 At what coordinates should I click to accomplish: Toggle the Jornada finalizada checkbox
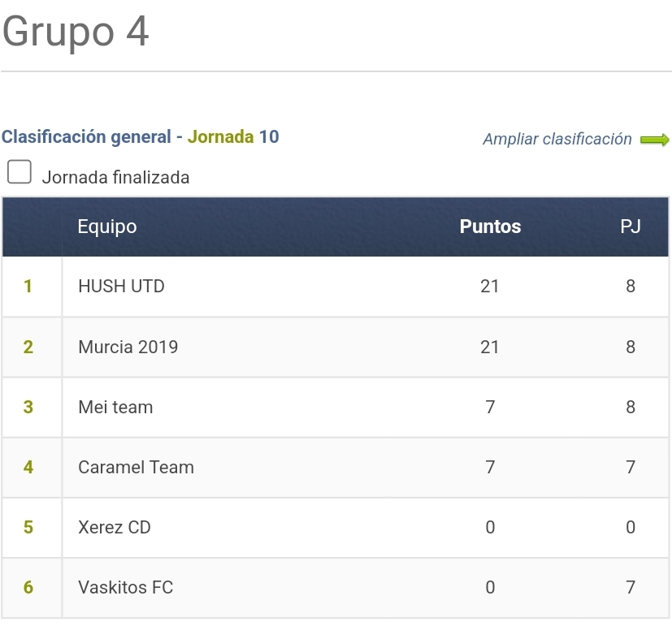click(20, 171)
